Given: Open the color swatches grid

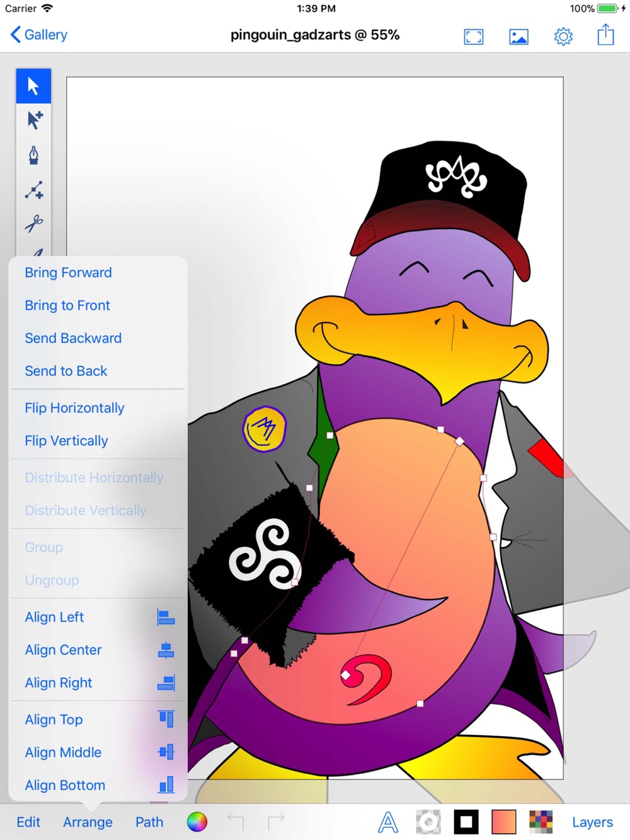Looking at the screenshot, I should (x=541, y=822).
